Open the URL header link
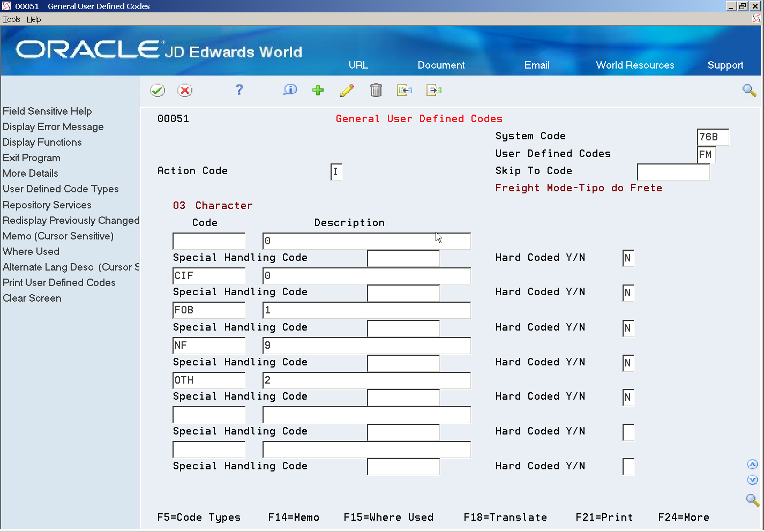Image resolution: width=764 pixels, height=532 pixels. point(358,65)
